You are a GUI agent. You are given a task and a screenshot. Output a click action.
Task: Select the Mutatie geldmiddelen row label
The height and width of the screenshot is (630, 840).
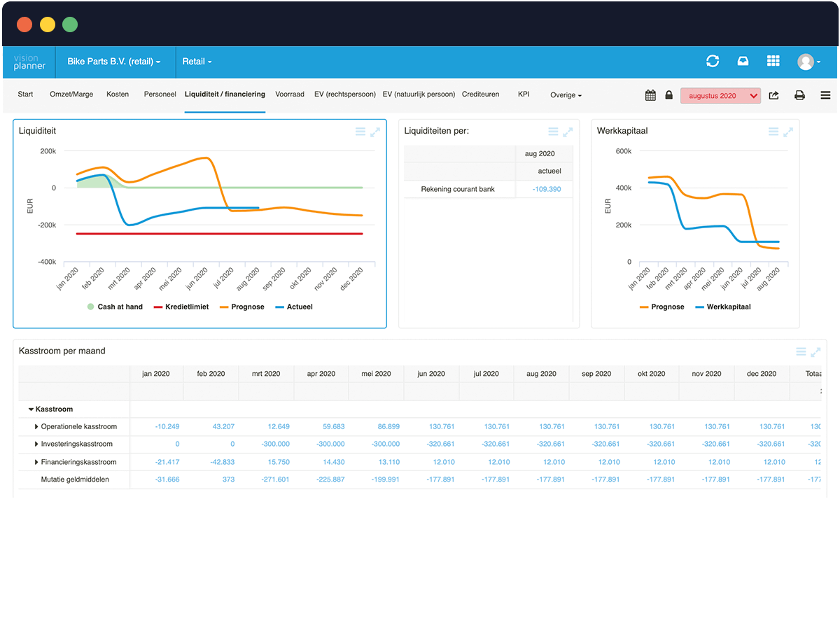click(75, 480)
